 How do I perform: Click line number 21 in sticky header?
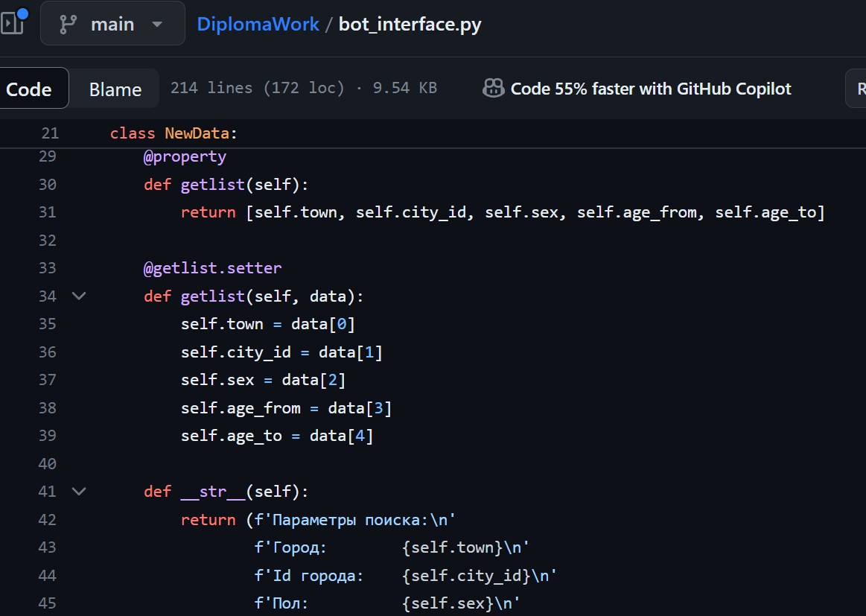pos(50,133)
